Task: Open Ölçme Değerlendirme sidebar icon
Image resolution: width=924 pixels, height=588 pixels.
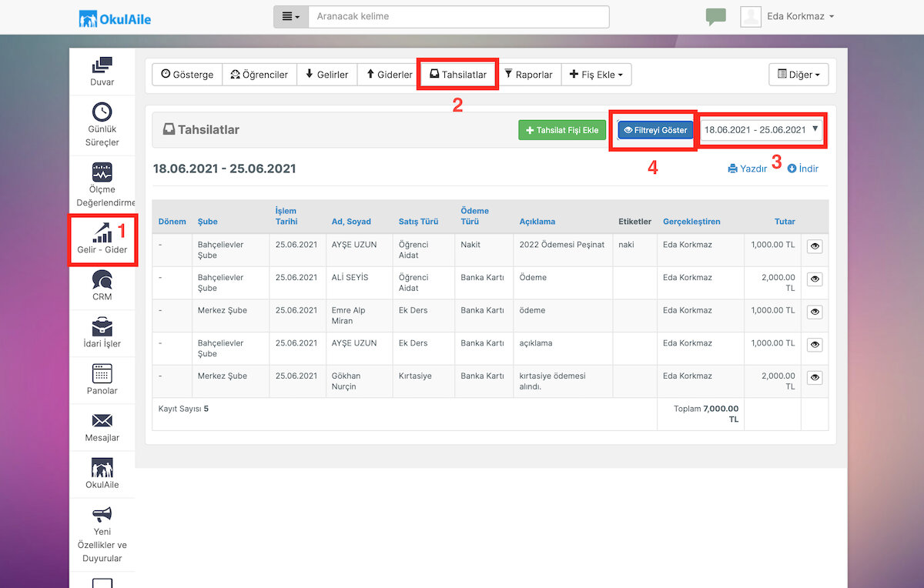Action: tap(102, 172)
